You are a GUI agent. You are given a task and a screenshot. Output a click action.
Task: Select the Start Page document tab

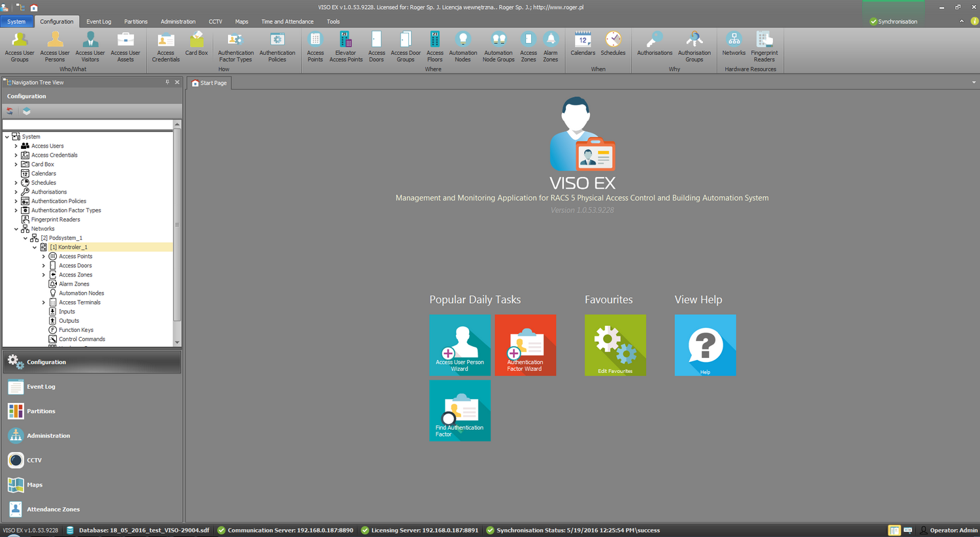click(209, 83)
